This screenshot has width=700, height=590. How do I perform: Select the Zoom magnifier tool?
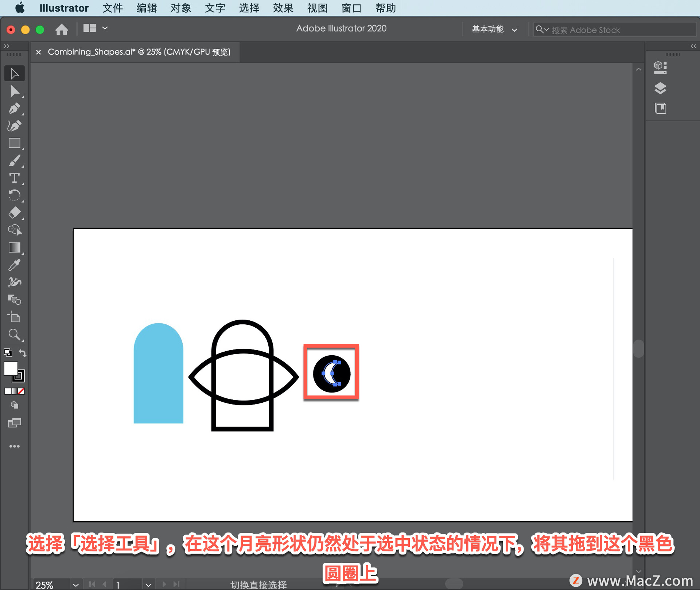click(x=14, y=335)
